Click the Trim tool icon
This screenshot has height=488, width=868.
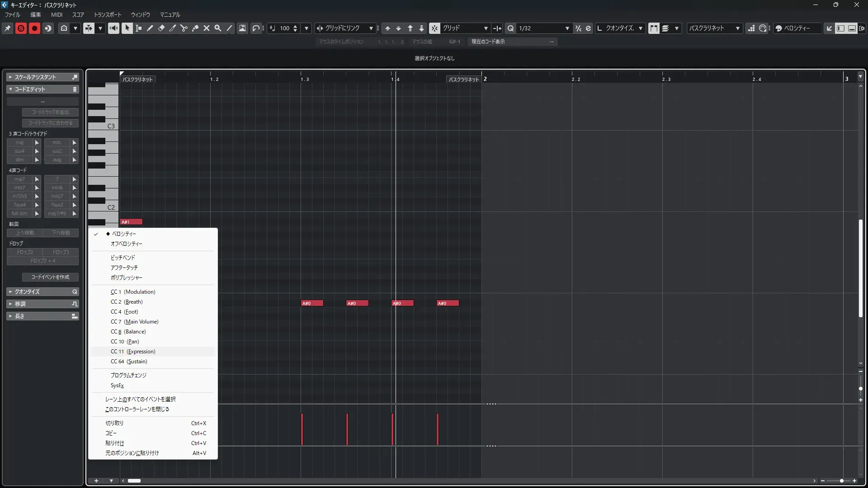point(173,28)
